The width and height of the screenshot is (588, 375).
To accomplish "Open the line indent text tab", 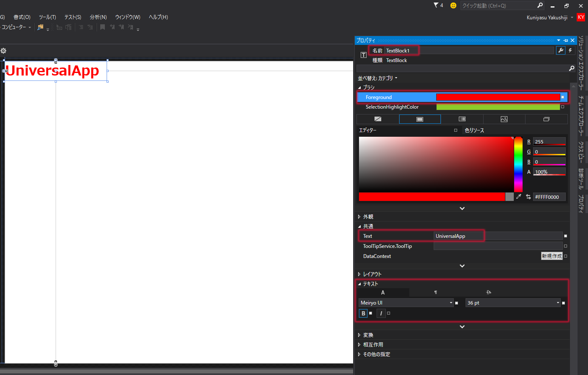I will (489, 292).
